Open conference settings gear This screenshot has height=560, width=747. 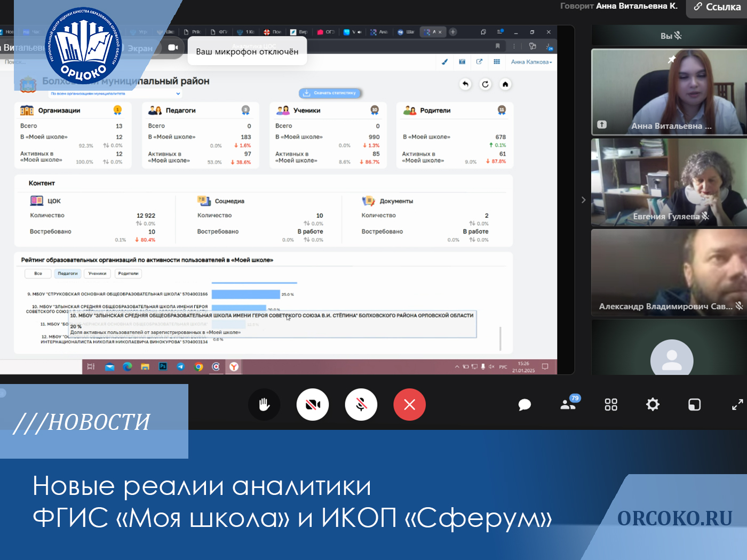tap(653, 405)
